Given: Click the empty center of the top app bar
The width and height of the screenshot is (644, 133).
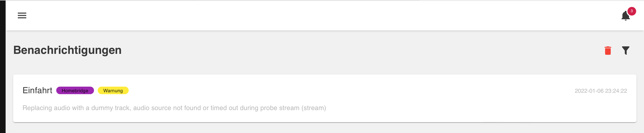Looking at the screenshot, I should (322, 15).
